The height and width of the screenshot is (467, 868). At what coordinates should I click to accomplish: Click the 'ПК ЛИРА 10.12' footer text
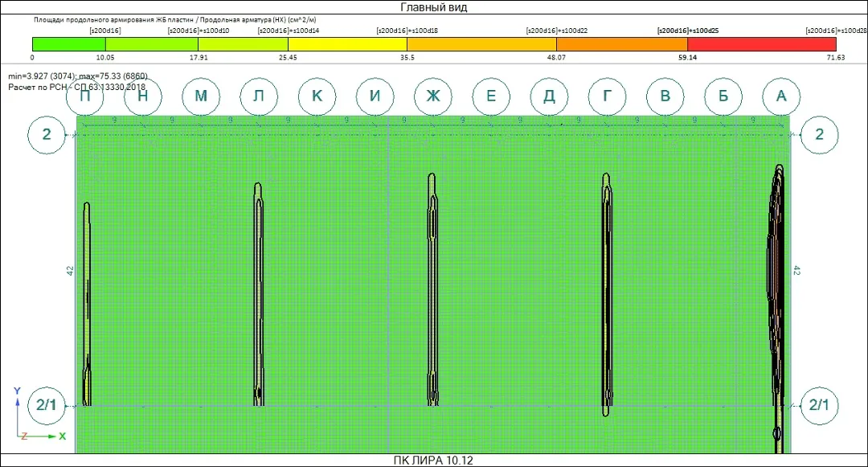pos(433,461)
